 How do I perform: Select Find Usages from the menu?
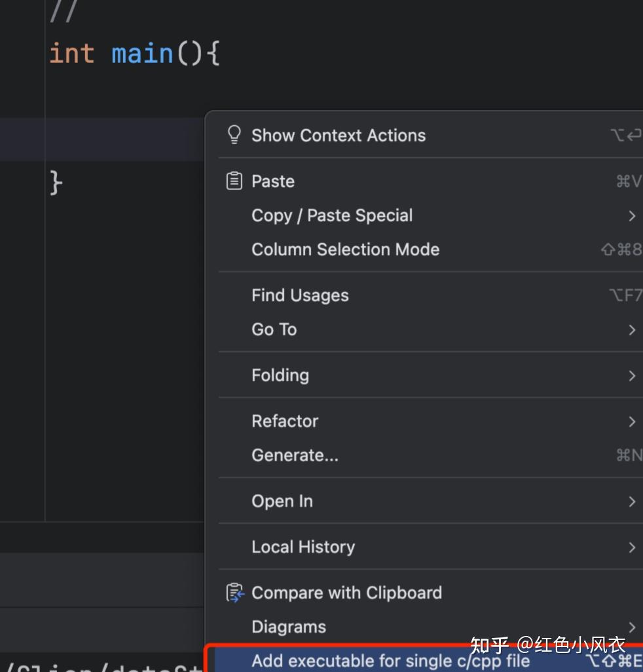click(300, 295)
